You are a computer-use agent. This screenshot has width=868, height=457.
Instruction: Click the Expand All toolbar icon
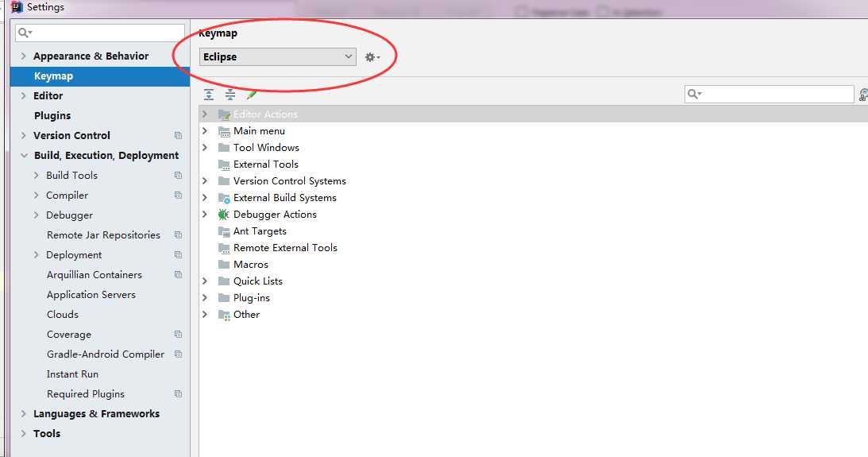[x=209, y=94]
